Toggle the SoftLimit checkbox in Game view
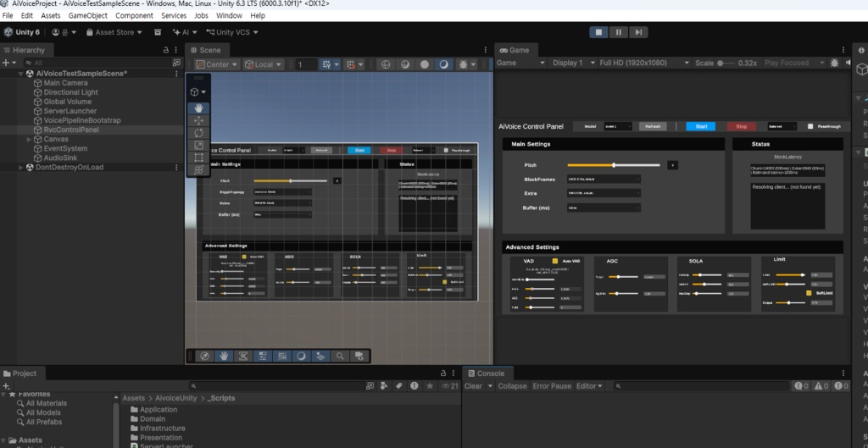The image size is (868, 448). point(809,293)
